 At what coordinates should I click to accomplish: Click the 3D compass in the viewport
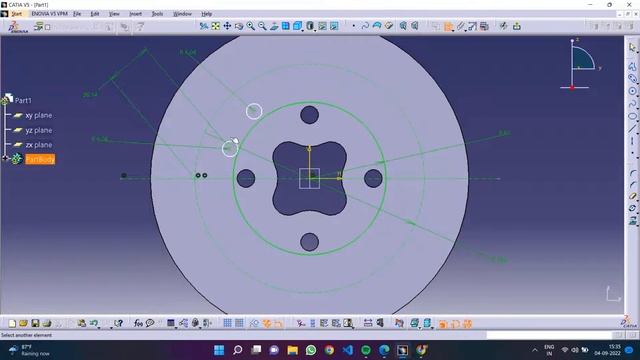(x=580, y=64)
